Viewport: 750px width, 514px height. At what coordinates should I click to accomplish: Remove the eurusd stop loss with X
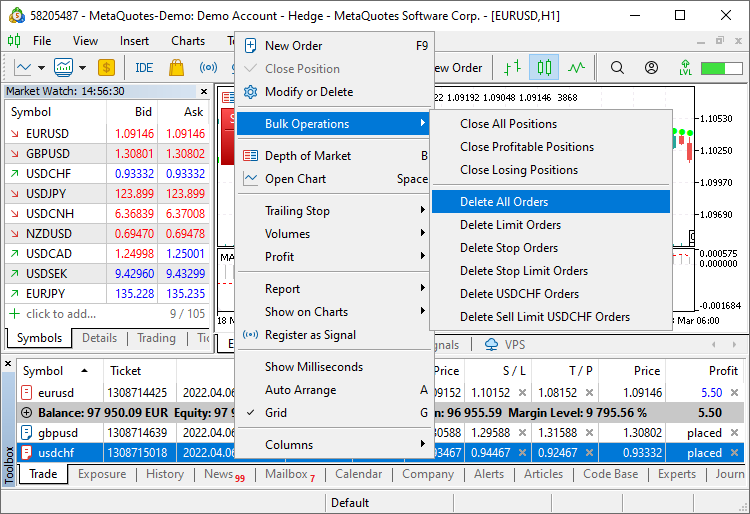[523, 393]
